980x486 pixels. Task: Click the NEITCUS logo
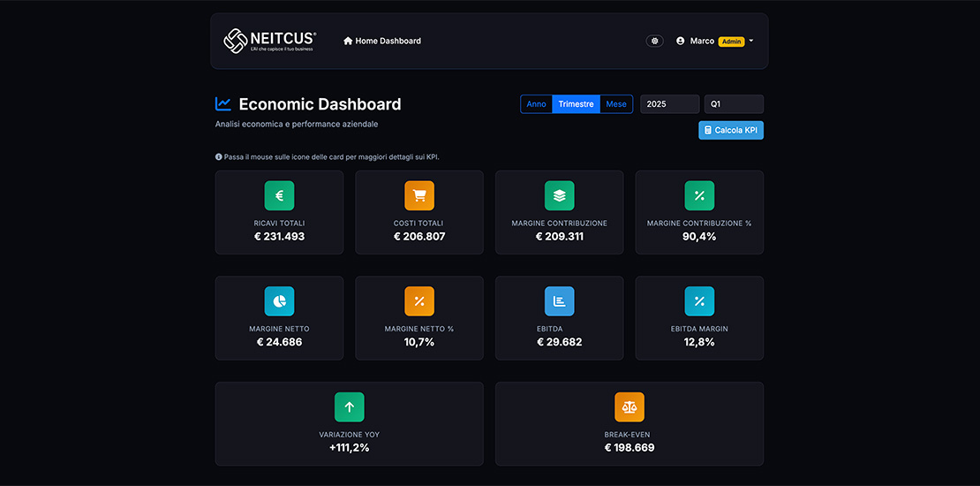pos(270,41)
